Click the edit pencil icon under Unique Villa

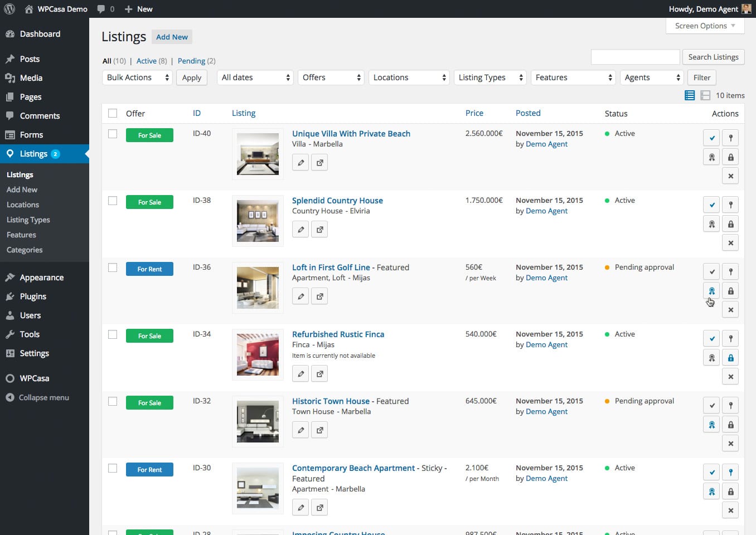pos(301,163)
